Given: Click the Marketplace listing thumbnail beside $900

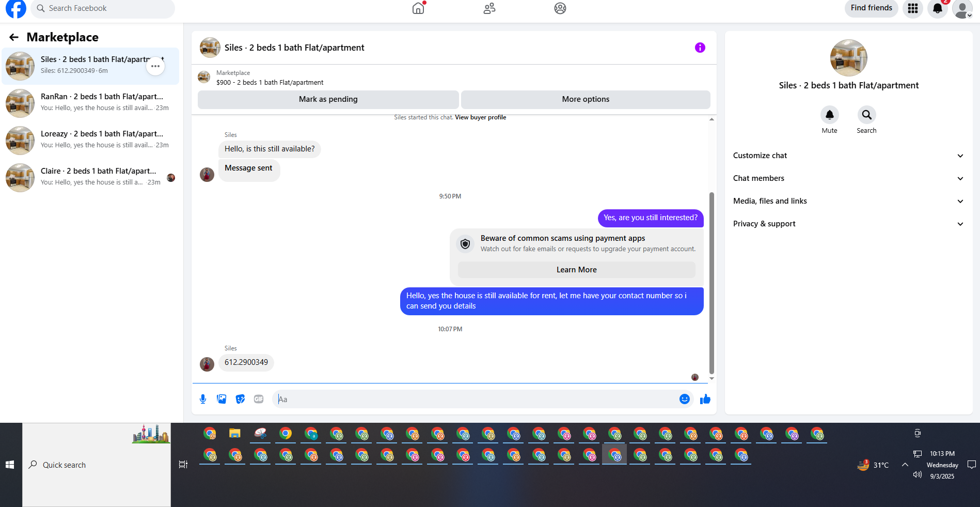Looking at the screenshot, I should click(x=204, y=78).
